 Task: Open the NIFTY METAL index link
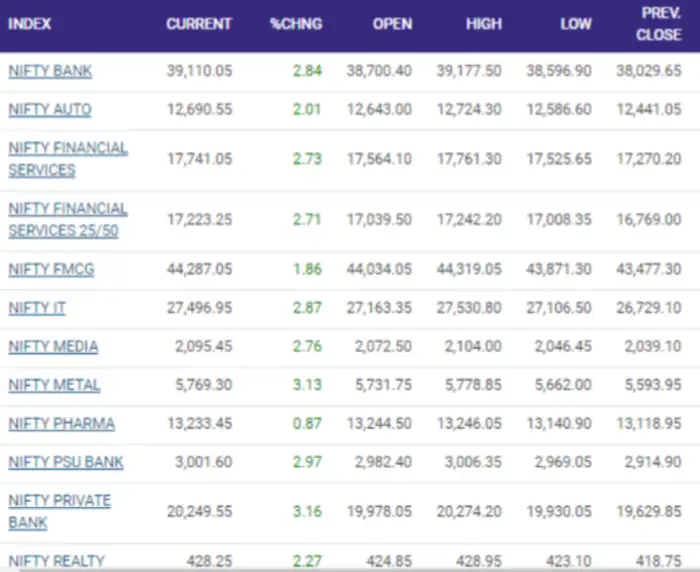(x=54, y=385)
